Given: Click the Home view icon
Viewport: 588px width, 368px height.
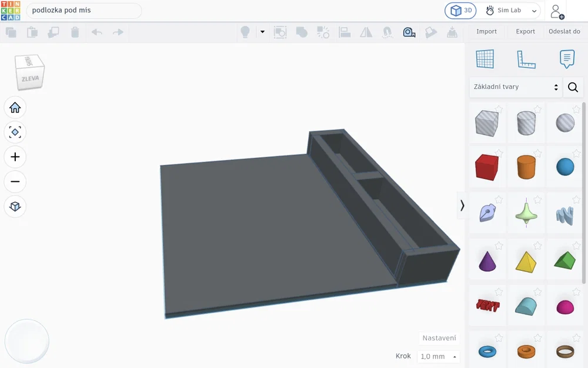Looking at the screenshot, I should [15, 108].
